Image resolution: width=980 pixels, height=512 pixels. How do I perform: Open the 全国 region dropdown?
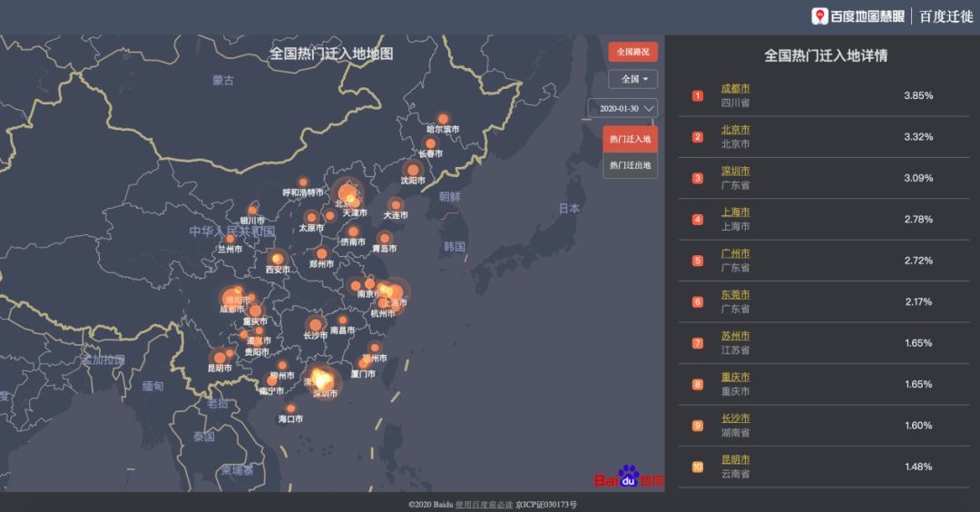coord(632,79)
